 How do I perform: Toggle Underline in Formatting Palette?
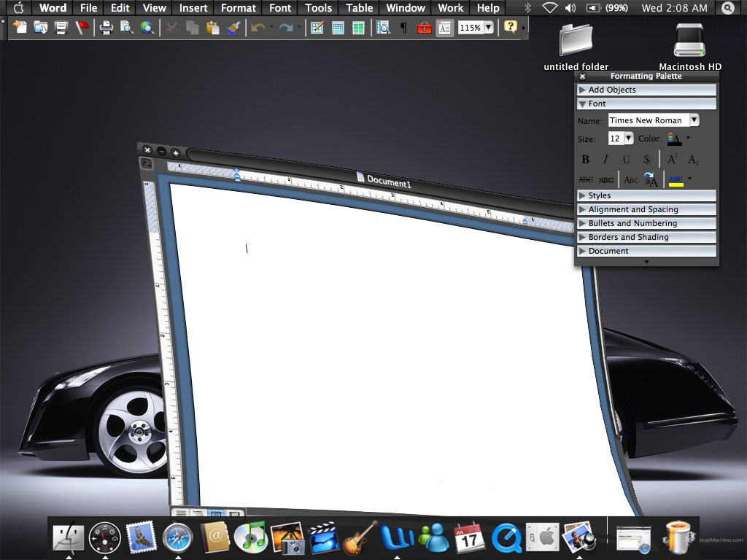coord(627,160)
